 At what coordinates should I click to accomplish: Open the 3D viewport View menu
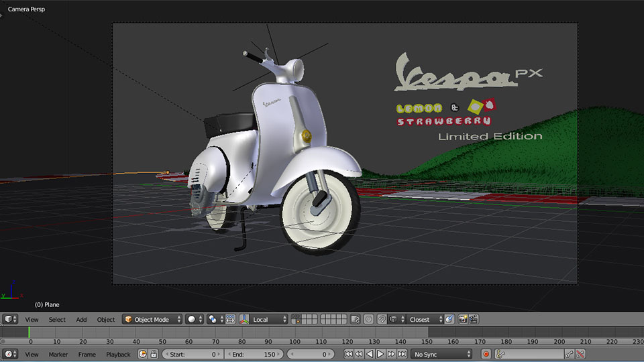pos(32,319)
